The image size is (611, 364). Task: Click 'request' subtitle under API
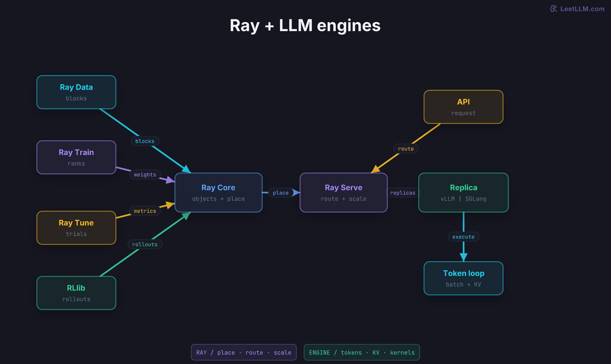464,113
